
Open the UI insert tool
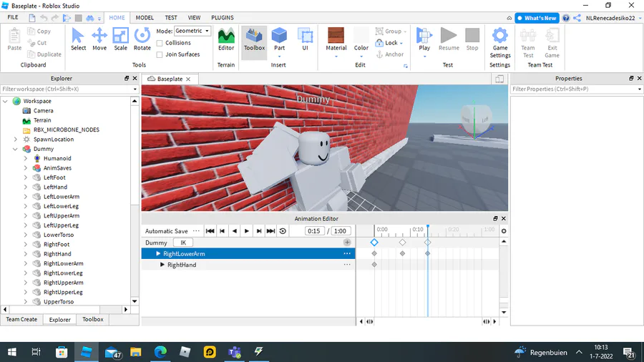point(305,40)
